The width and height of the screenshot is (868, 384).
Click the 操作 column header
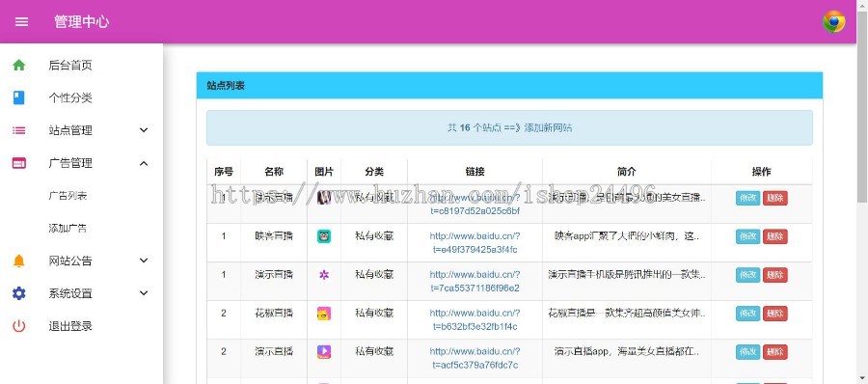point(762,172)
